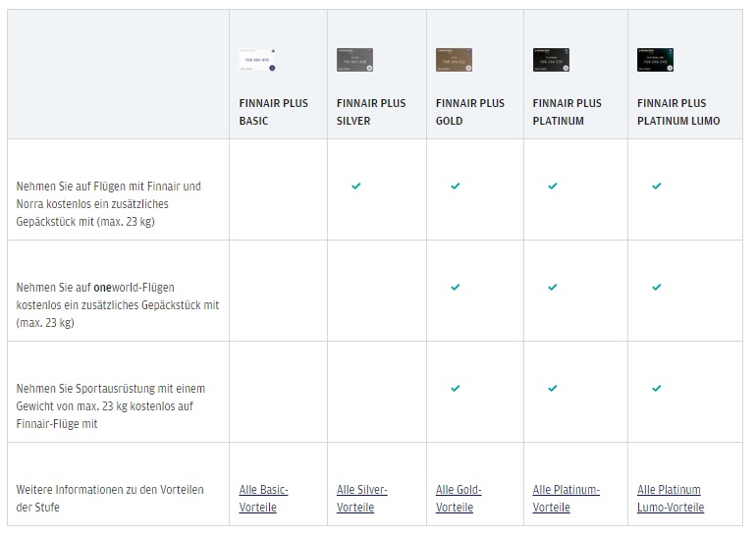Click Gold checkmark for oneworld extra baggage
Screen dimensions: 756x537
point(456,288)
